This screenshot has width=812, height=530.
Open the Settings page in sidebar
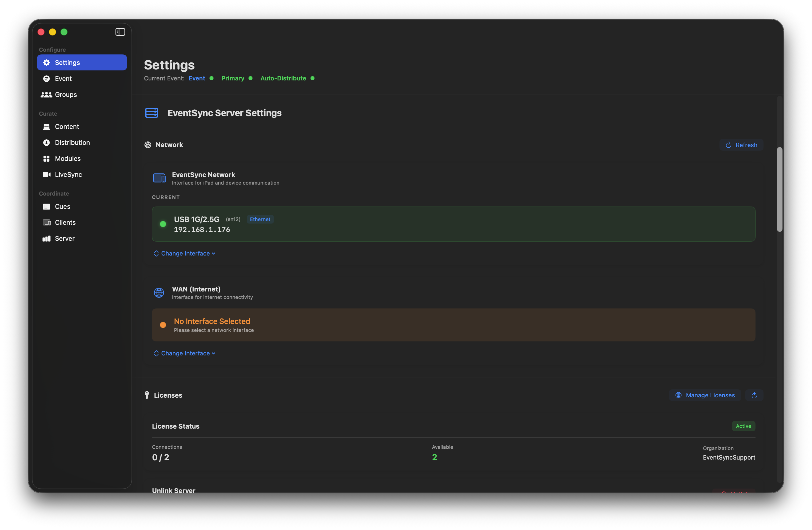point(82,62)
